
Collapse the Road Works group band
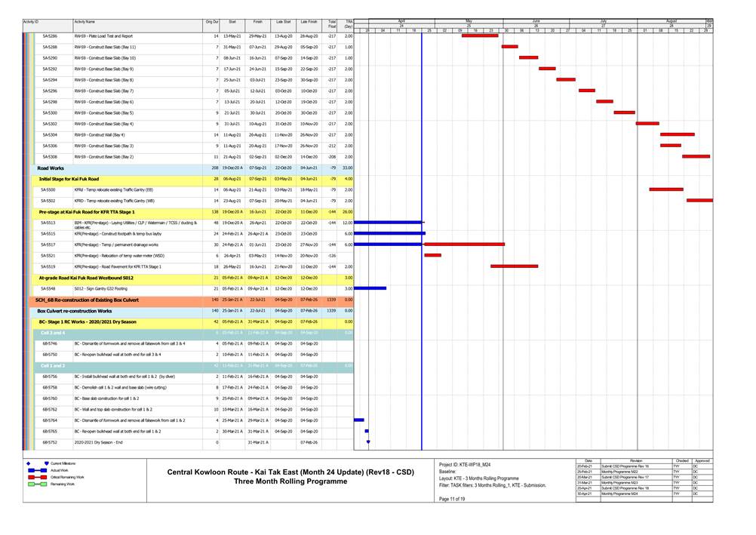tap(53, 168)
